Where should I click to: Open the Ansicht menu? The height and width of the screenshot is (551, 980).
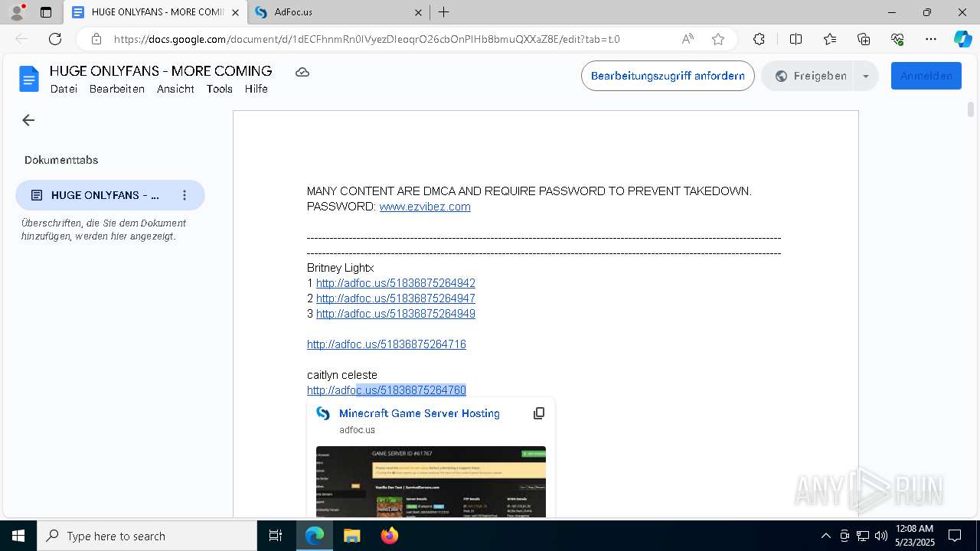point(175,89)
